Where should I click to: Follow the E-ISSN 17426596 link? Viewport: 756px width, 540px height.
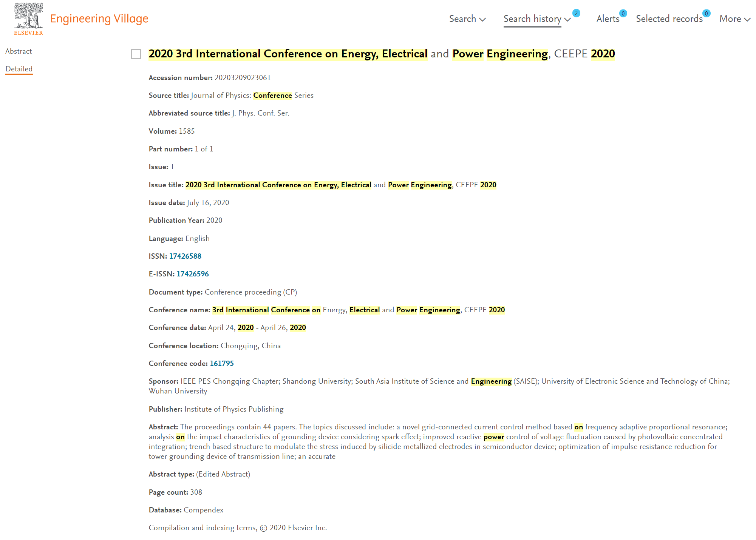(x=193, y=274)
